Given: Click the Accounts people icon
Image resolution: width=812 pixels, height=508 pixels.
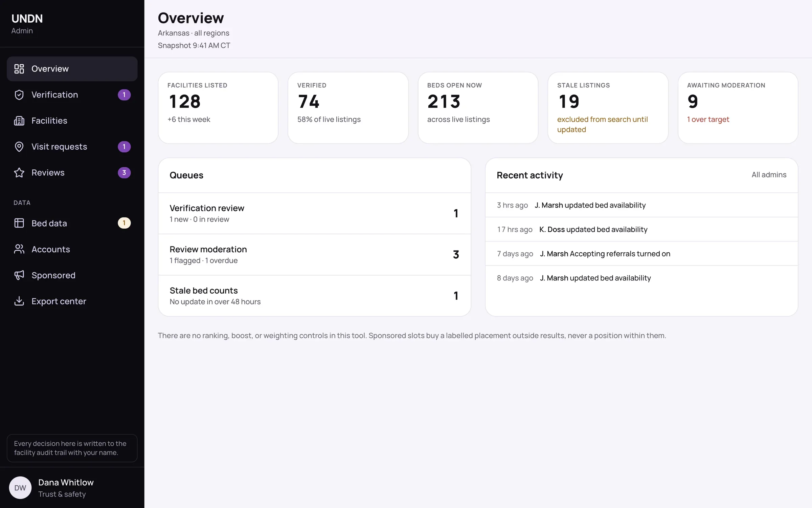Looking at the screenshot, I should [19, 249].
